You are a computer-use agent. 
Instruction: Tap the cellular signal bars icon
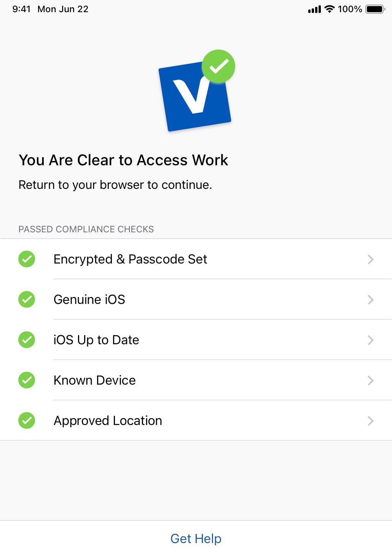tap(314, 9)
